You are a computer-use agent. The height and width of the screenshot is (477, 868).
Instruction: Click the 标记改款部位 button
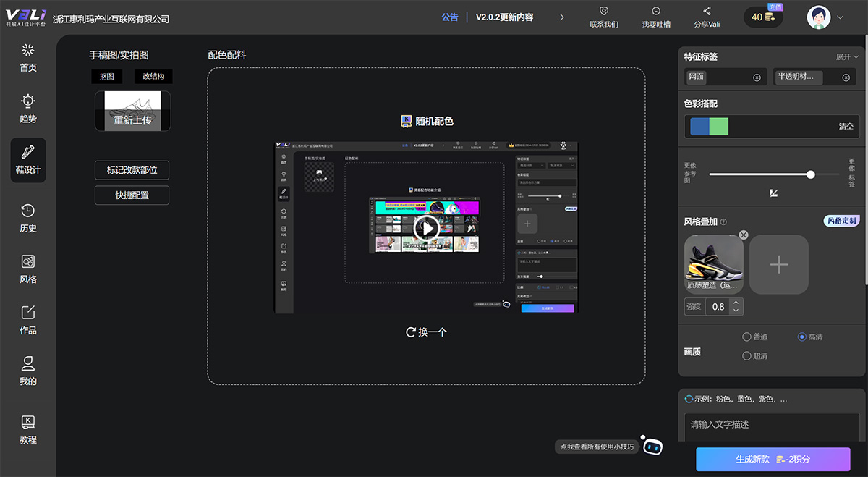click(x=132, y=170)
